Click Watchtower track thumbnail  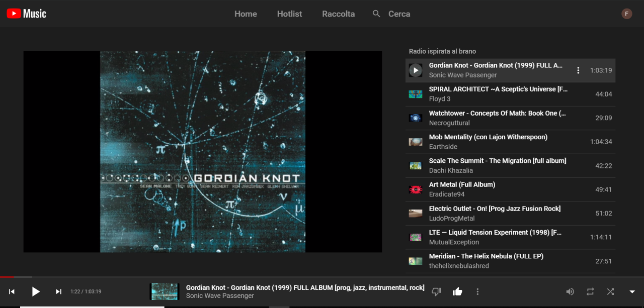click(x=416, y=118)
